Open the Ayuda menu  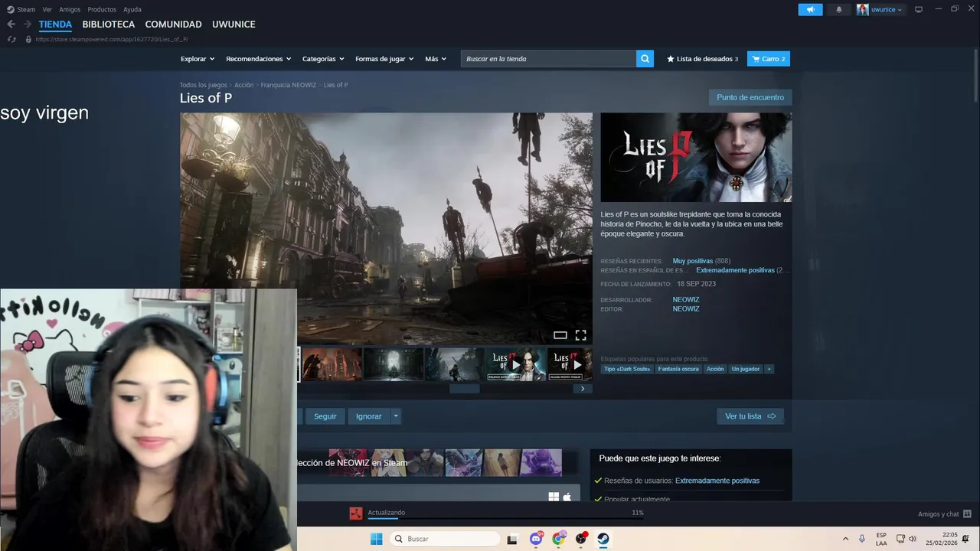[132, 9]
